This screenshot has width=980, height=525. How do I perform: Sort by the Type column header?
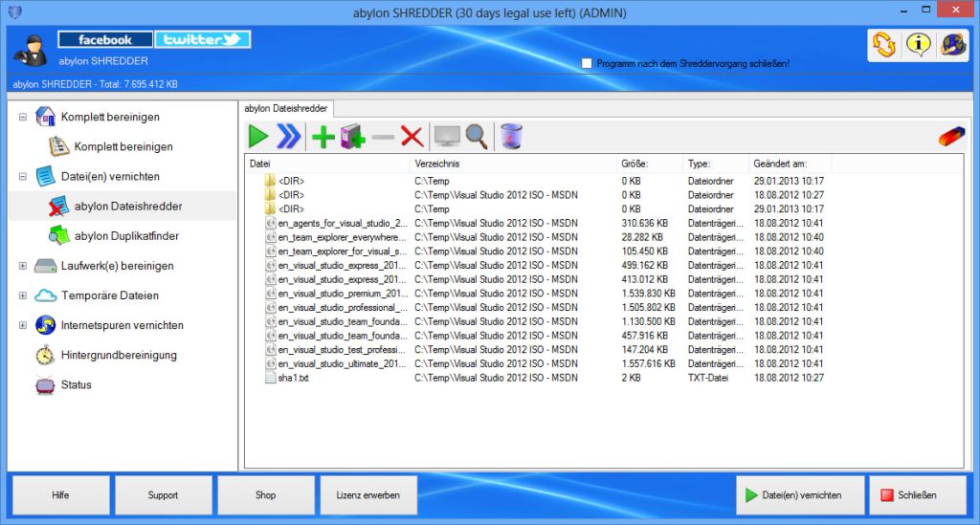click(x=716, y=164)
